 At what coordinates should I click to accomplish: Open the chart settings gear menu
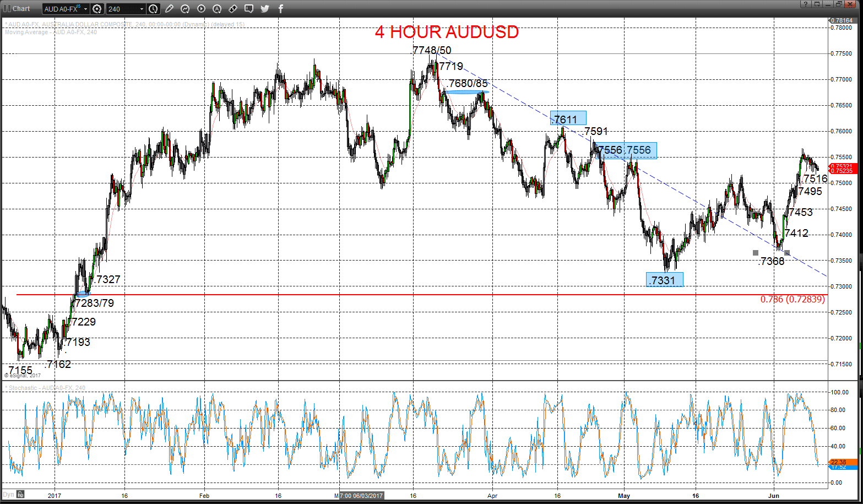(97, 9)
